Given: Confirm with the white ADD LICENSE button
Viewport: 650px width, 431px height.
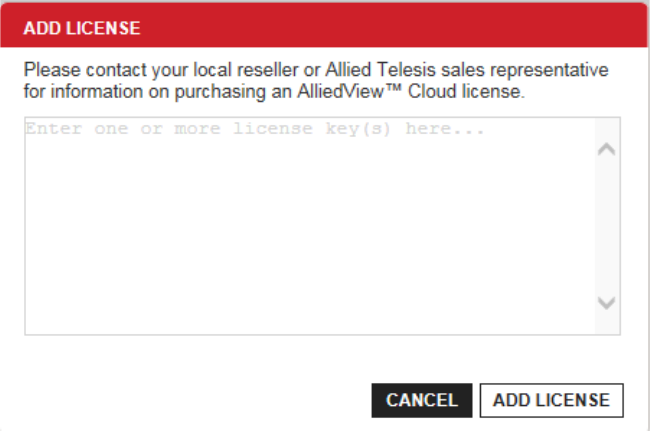Looking at the screenshot, I should click(x=551, y=400).
